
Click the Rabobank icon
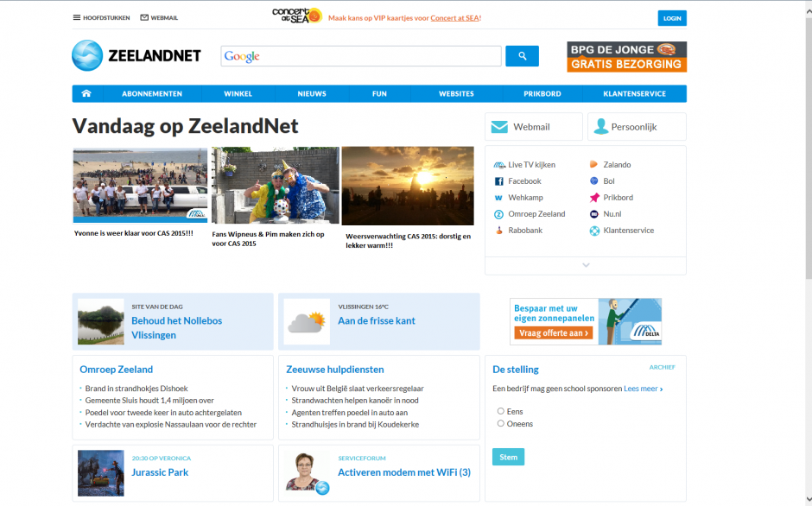[x=499, y=231]
